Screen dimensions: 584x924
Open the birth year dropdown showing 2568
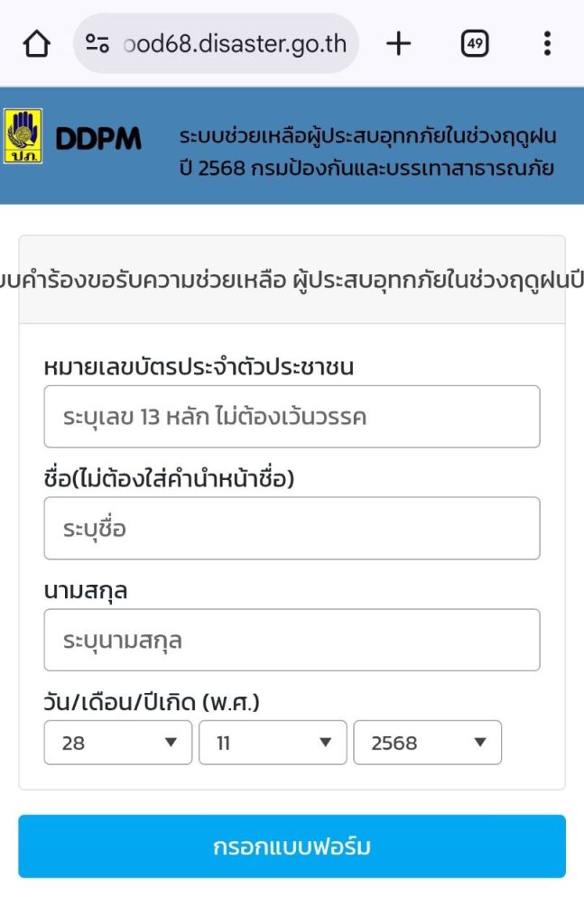coord(427,743)
